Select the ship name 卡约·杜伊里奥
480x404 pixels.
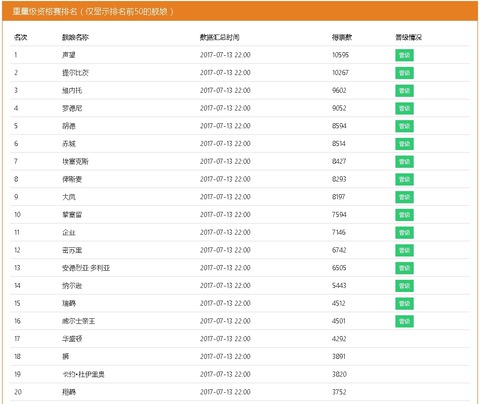[x=83, y=374]
